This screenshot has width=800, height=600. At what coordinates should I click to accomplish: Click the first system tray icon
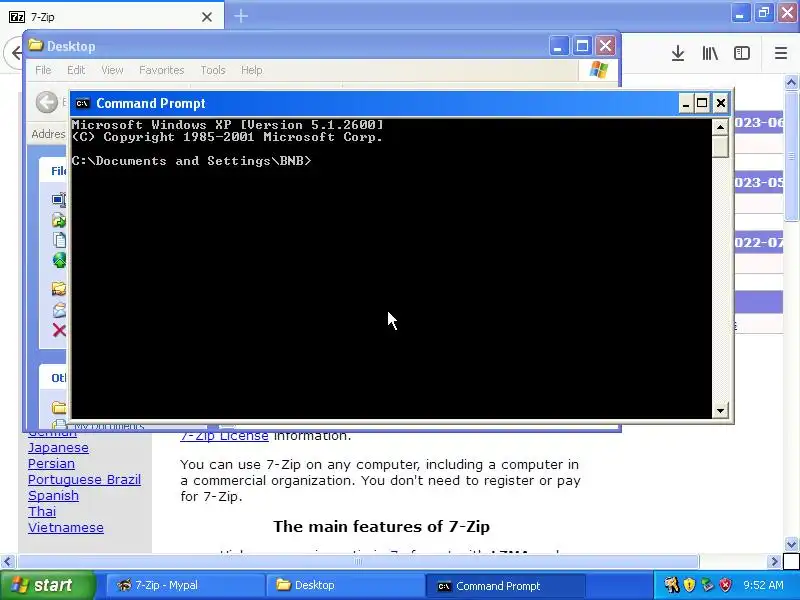point(671,585)
